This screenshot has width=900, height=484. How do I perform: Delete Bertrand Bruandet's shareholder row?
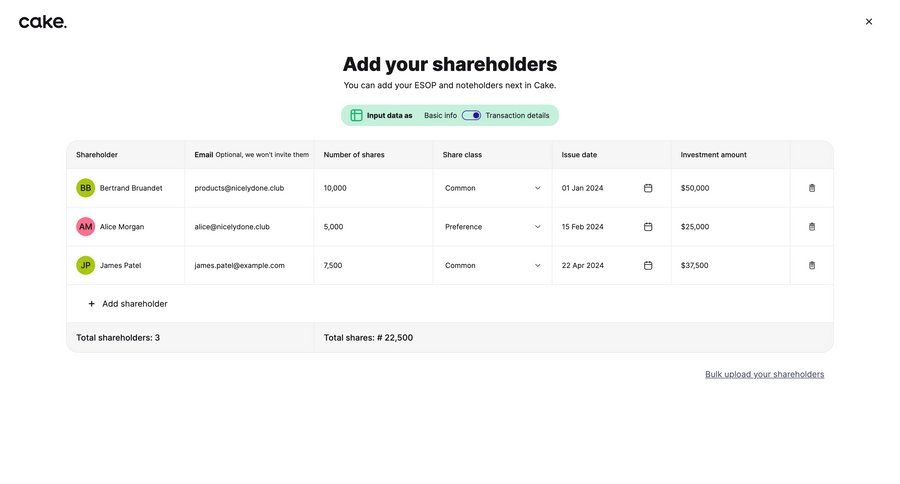tap(812, 188)
